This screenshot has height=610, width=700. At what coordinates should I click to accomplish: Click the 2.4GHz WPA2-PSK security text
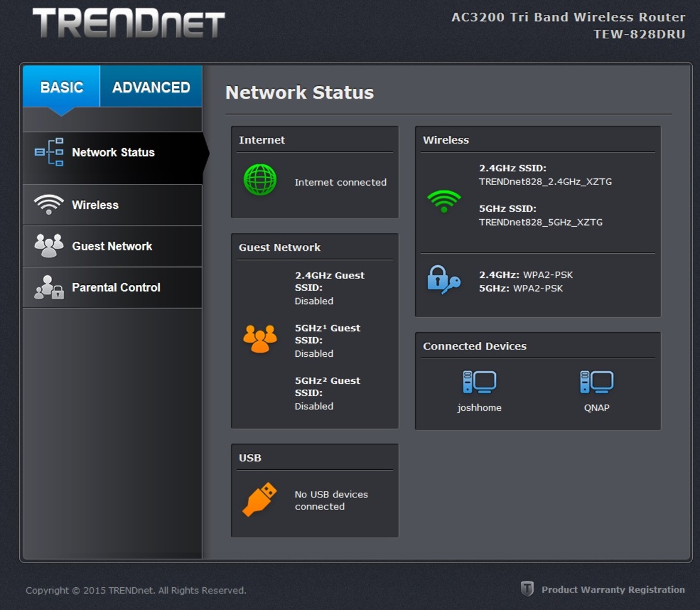(x=526, y=275)
